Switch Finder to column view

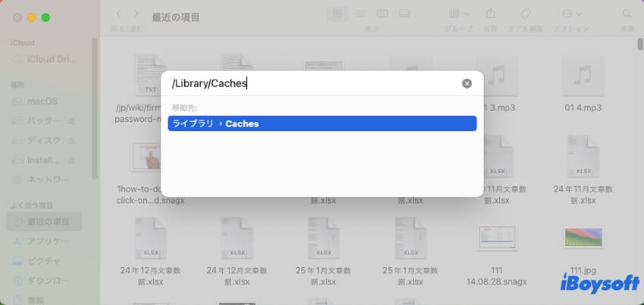click(382, 14)
